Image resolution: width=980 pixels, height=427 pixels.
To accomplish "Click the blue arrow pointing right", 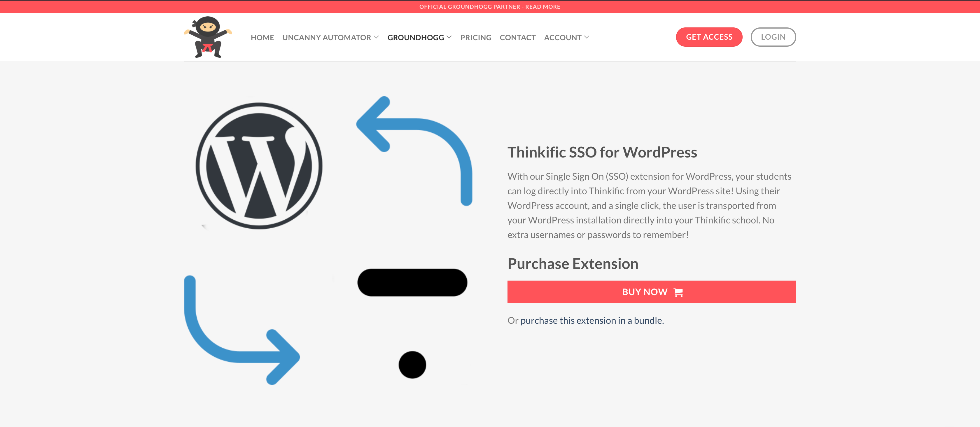I will pyautogui.click(x=242, y=330).
